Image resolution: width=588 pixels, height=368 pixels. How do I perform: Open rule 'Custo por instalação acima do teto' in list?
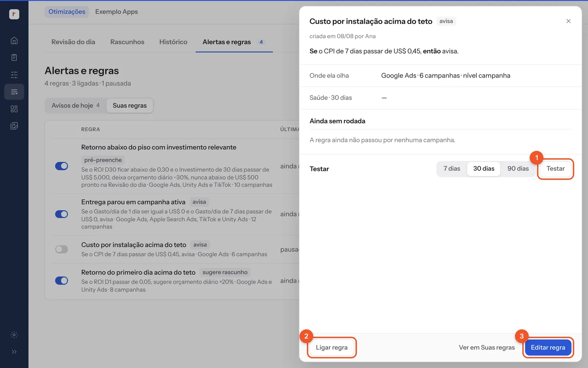coord(134,245)
